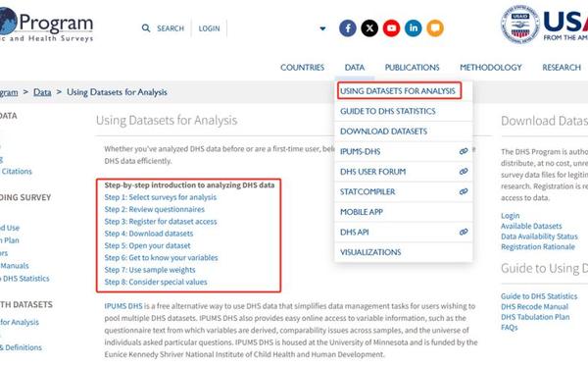Open the X (Twitter) social icon
This screenshot has width=588, height=368.
point(369,28)
